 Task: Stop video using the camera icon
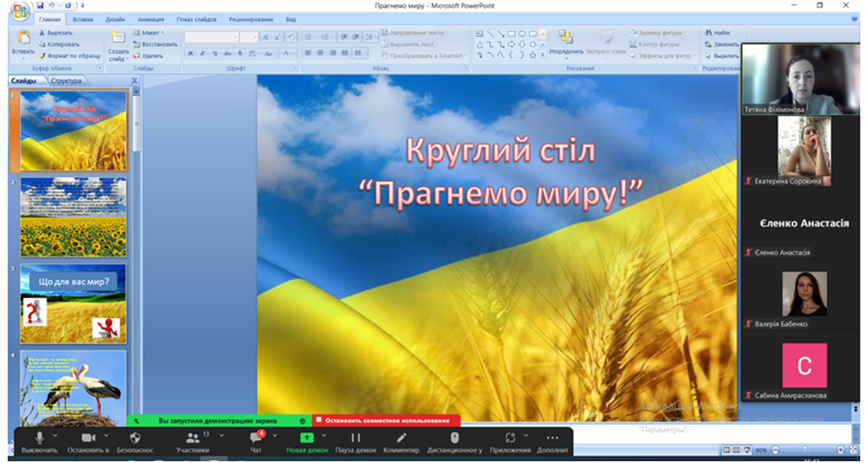click(x=88, y=438)
